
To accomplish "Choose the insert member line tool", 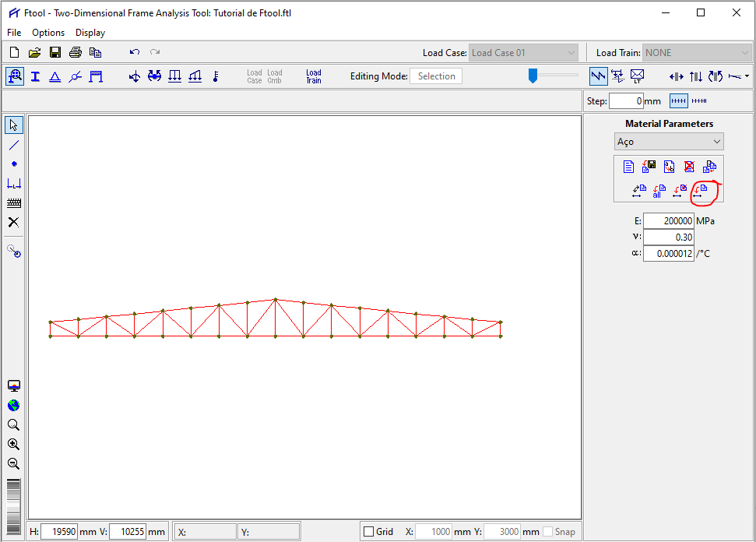I will (x=14, y=145).
